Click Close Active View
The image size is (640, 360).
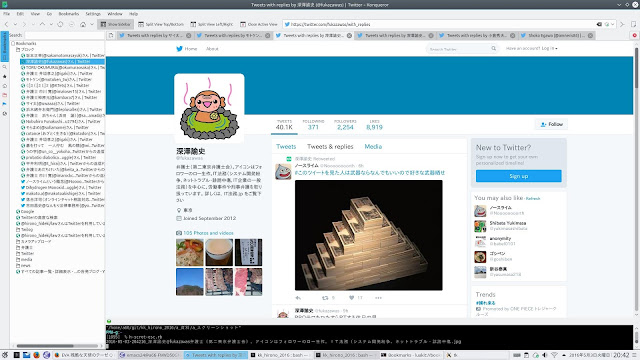259,24
